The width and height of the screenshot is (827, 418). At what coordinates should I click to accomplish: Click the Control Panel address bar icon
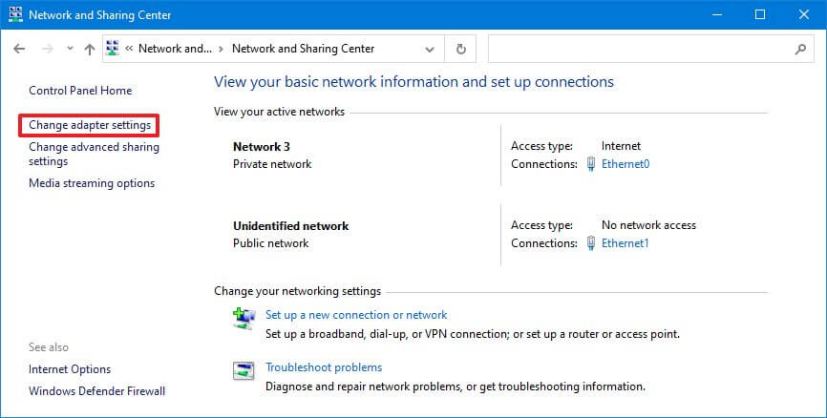pyautogui.click(x=112, y=48)
